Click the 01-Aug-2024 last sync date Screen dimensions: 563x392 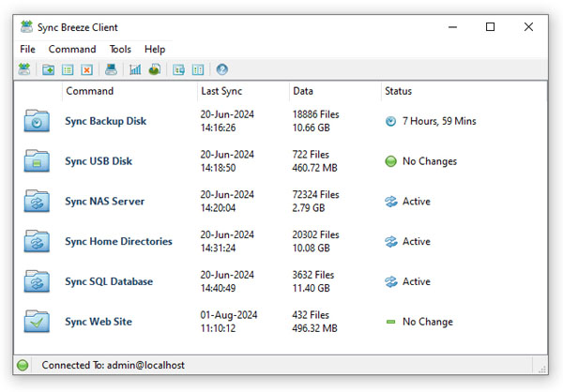229,315
